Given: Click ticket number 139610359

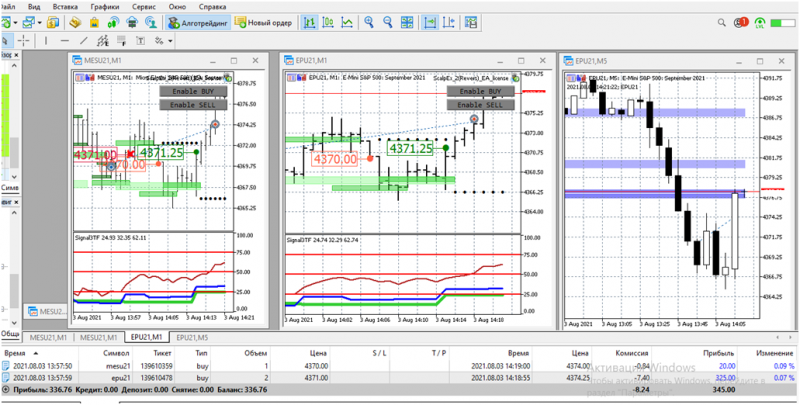Looking at the screenshot, I should coord(155,366).
